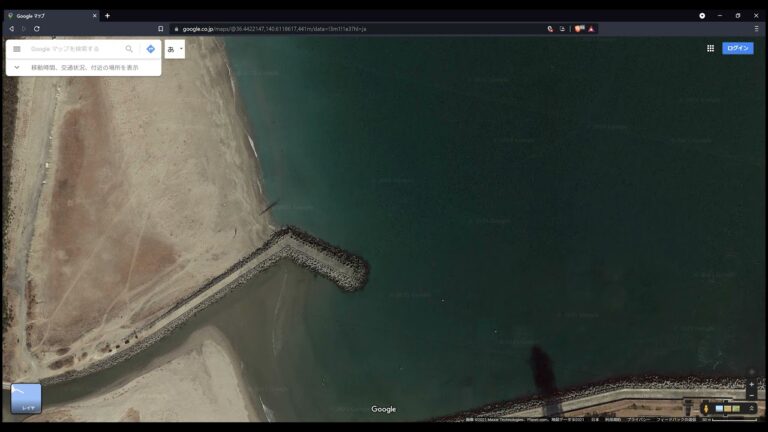Open directions with the blue arrow icon
Viewport: 768px width, 432px height.
tap(151, 49)
